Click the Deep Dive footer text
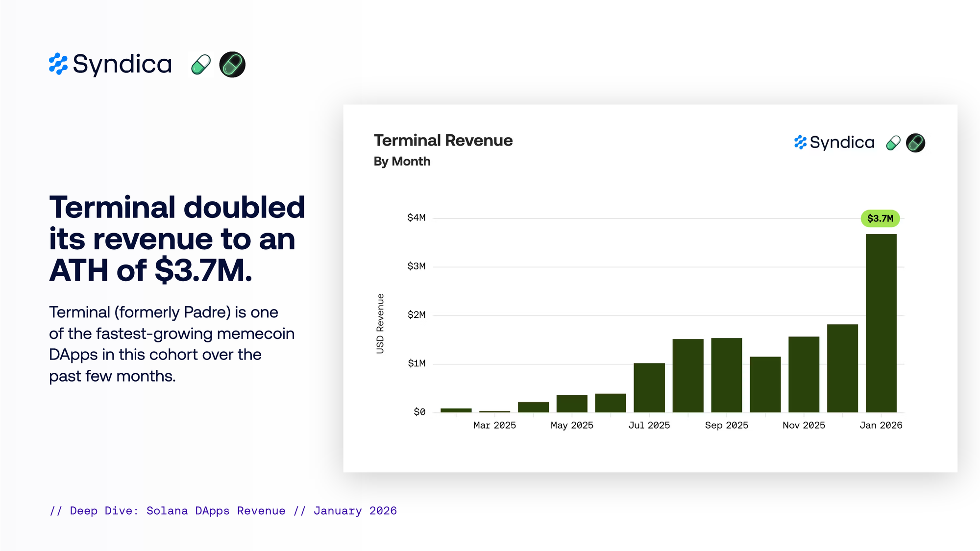The width and height of the screenshot is (980, 551). tap(223, 511)
